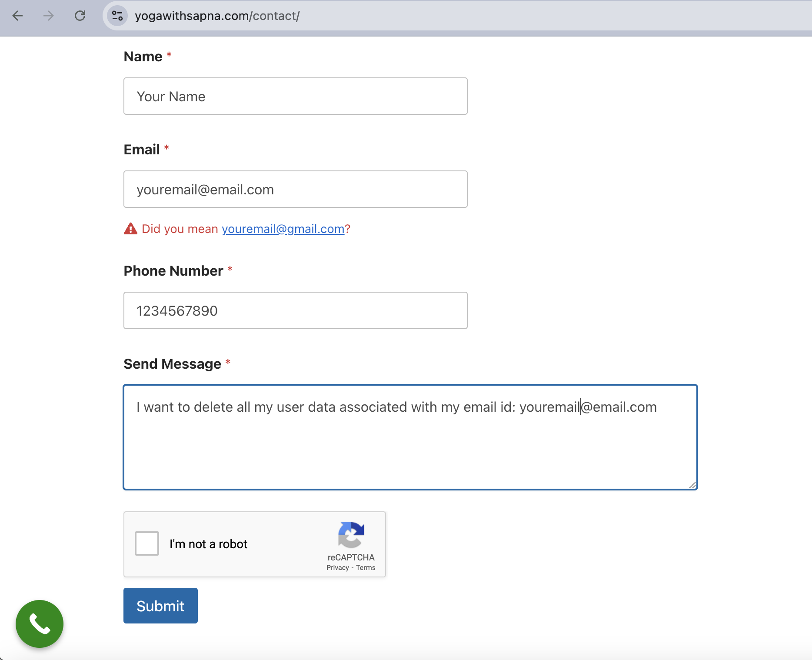Viewport: 812px width, 660px height.
Task: Click the browser forward arrow
Action: tap(49, 16)
